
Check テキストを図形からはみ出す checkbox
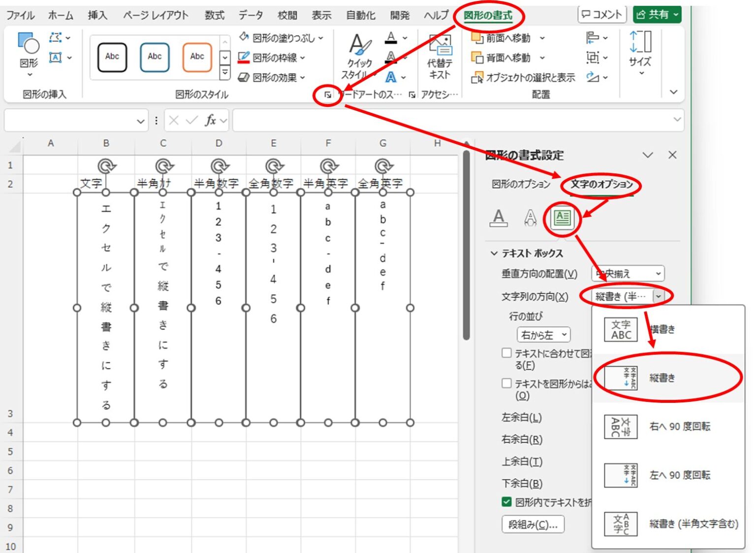click(x=507, y=383)
